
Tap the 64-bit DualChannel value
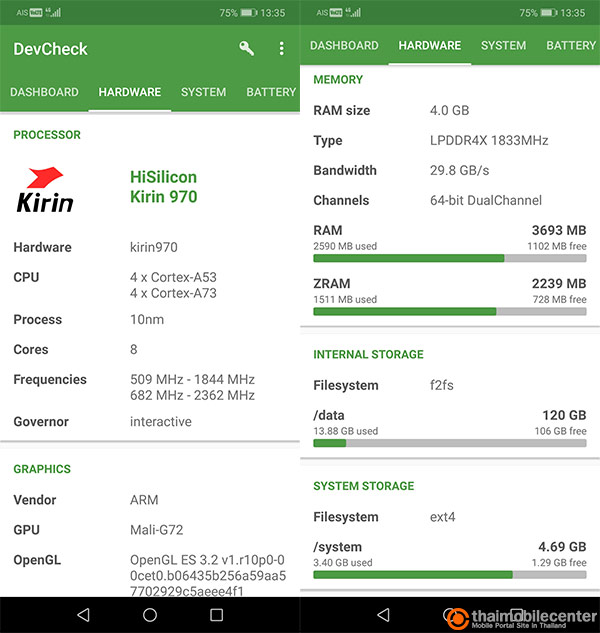point(486,201)
